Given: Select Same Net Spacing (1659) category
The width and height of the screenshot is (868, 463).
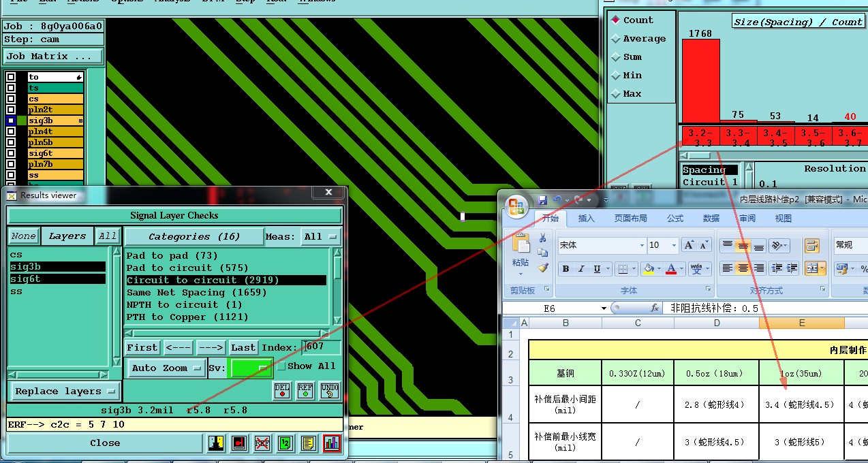Looking at the screenshot, I should (x=226, y=293).
